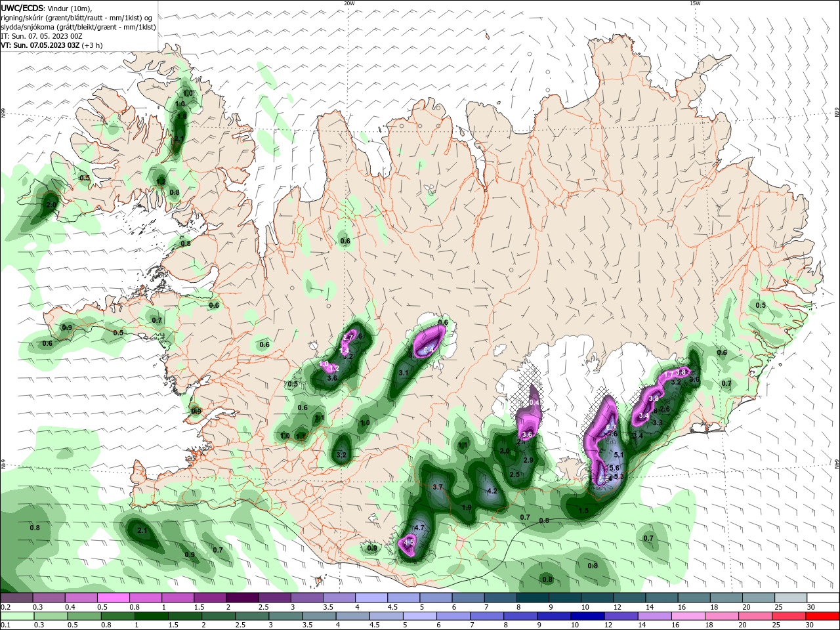The height and width of the screenshot is (630, 840).
Task: Click the 4.2 precipitation value on the map
Action: [492, 491]
